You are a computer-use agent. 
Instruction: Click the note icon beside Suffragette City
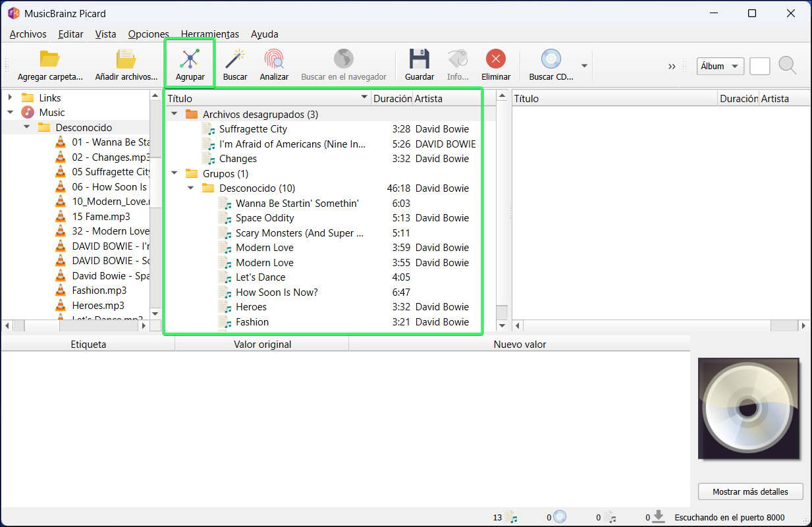pyautogui.click(x=208, y=129)
